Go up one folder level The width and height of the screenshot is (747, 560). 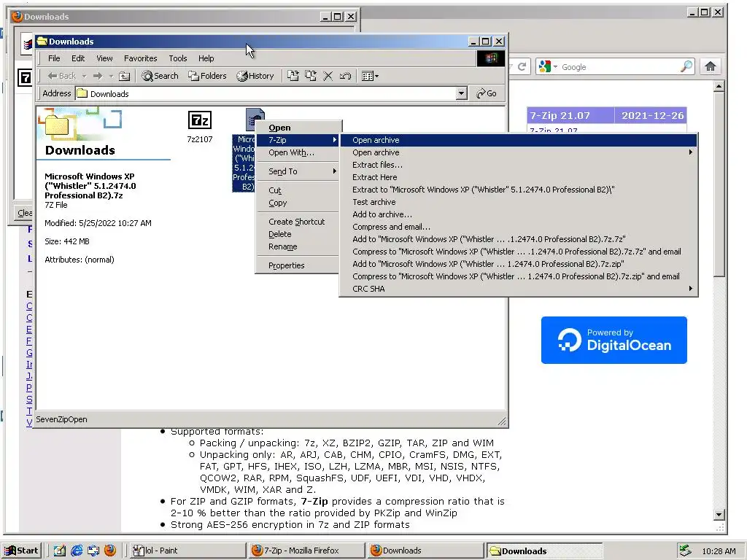click(x=124, y=76)
